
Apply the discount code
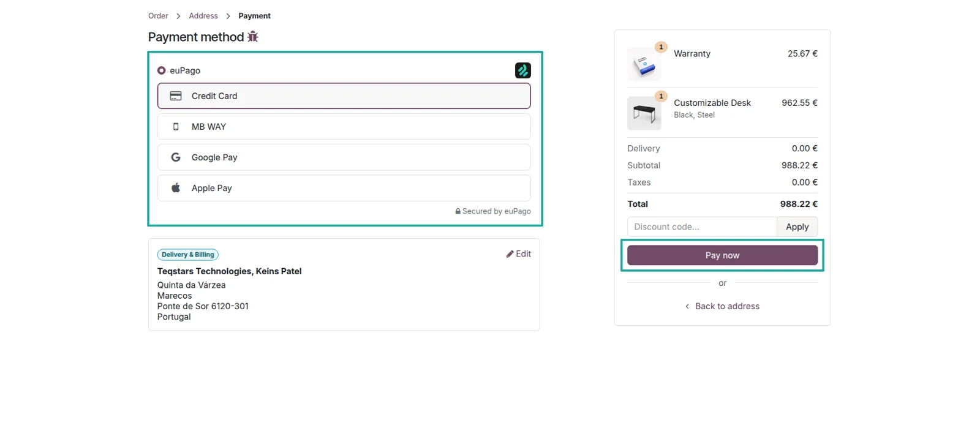[x=797, y=227]
